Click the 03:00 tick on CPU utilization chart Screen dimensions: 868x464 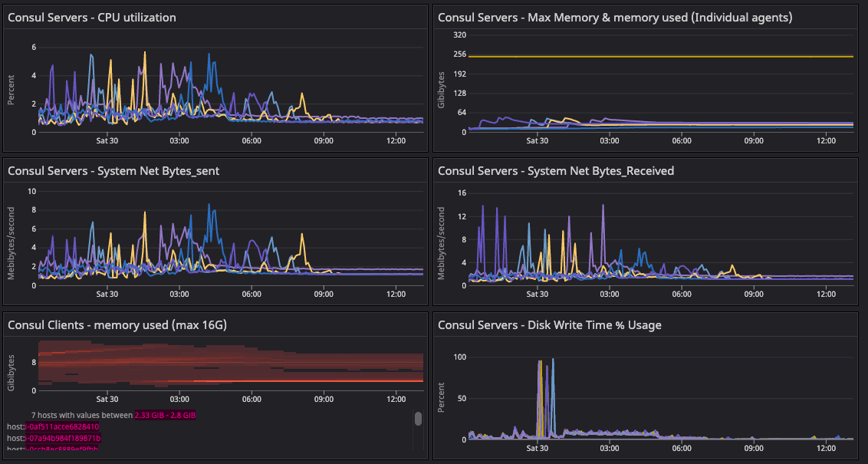click(x=179, y=140)
